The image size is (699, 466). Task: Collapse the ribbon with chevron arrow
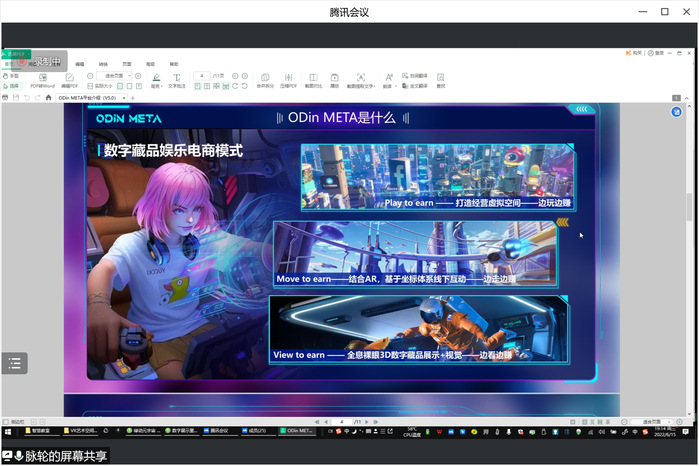click(x=687, y=98)
